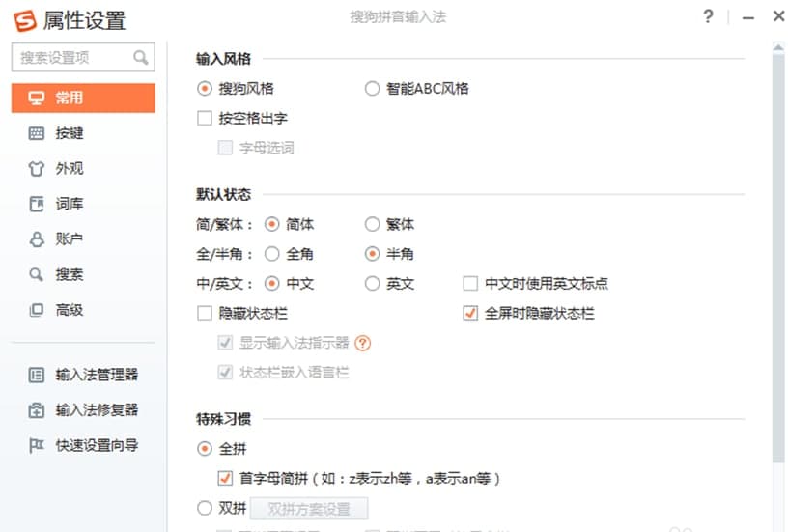
Task: Toggle 状态栏嵌入语言栏 checkbox
Action: click(225, 373)
